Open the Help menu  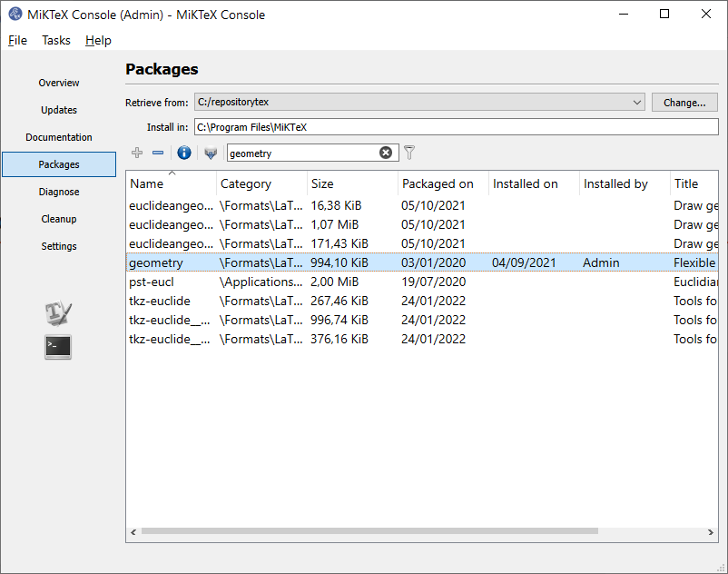[98, 40]
